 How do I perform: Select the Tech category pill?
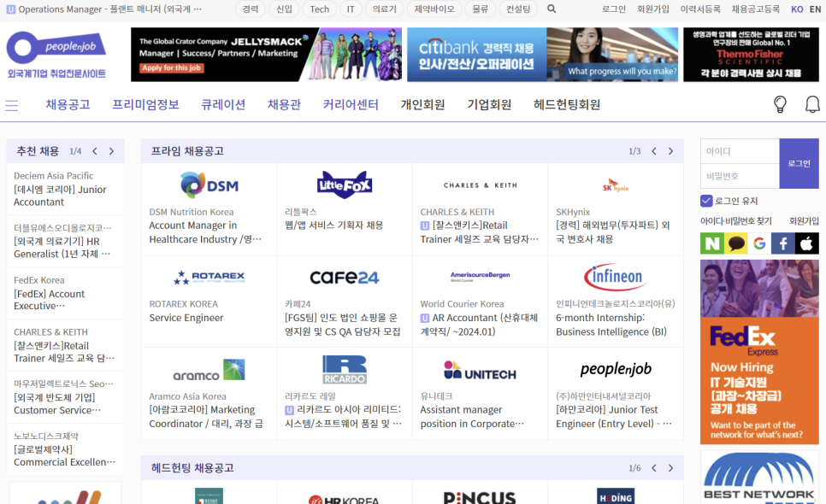click(x=319, y=9)
